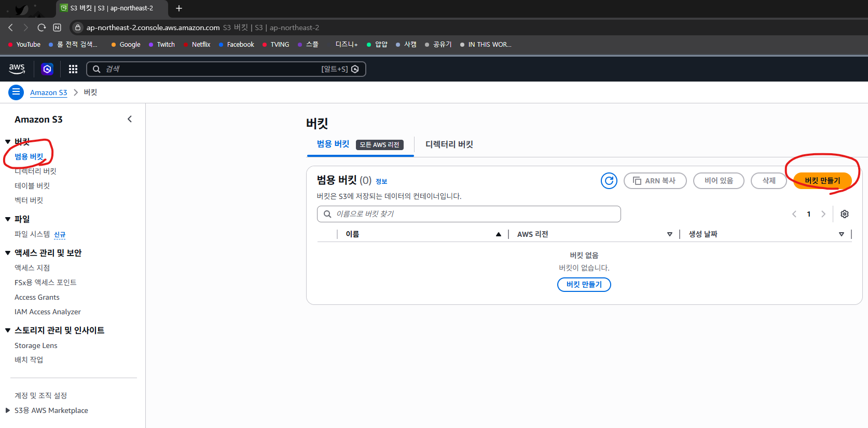Viewport: 868px width, 428px height.
Task: Collapse 액세스 관리 및 보안 section
Action: (8, 253)
